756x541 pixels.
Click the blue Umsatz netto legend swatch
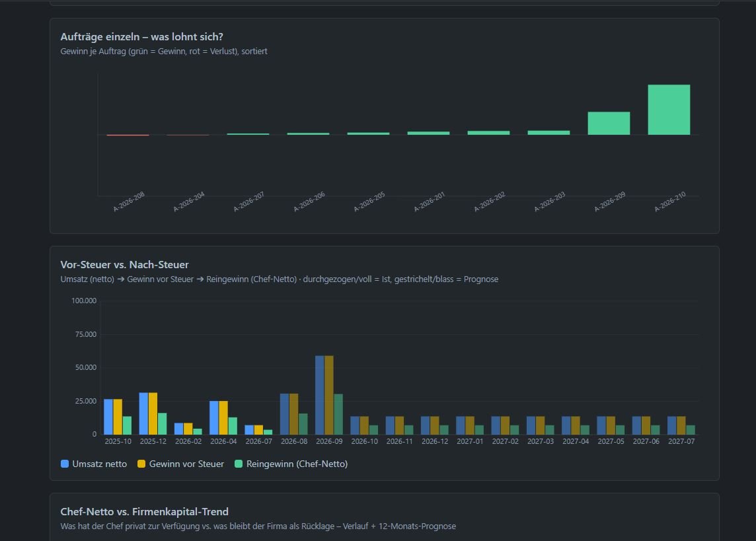[65, 464]
